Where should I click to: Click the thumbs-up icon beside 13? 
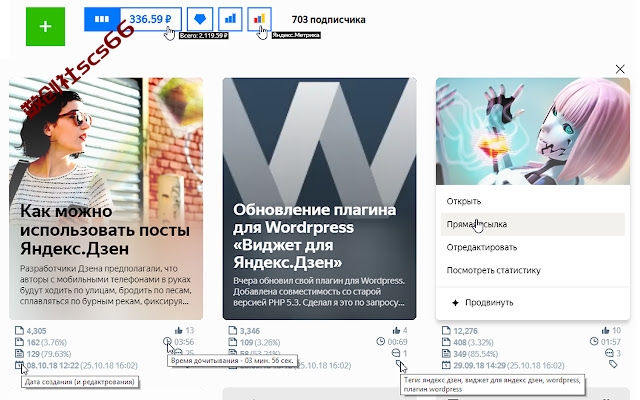[178, 330]
